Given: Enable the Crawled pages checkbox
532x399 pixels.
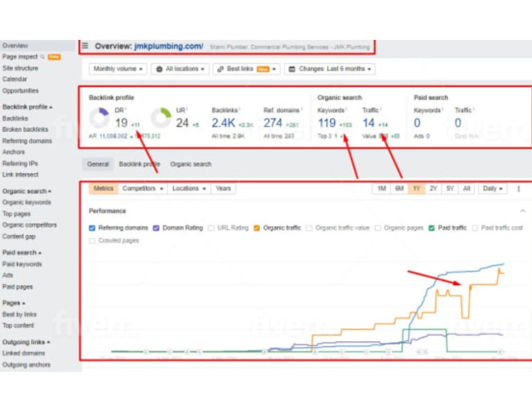Looking at the screenshot, I should pos(92,240).
